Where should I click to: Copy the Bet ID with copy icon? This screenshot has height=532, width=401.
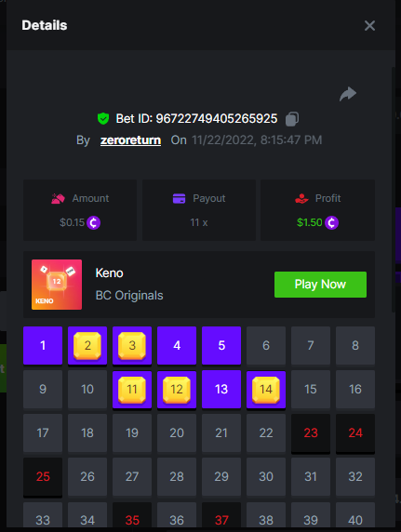point(292,119)
